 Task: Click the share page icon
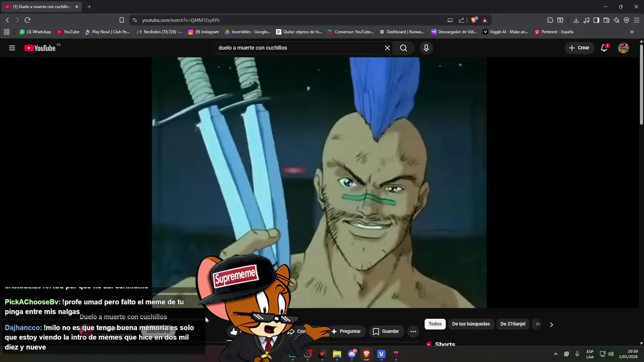click(x=461, y=20)
